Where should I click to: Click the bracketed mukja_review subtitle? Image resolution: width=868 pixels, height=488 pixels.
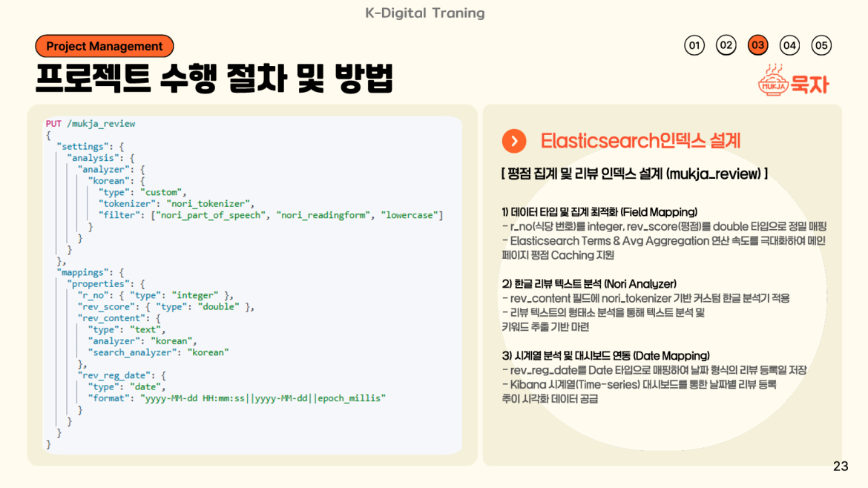[634, 174]
